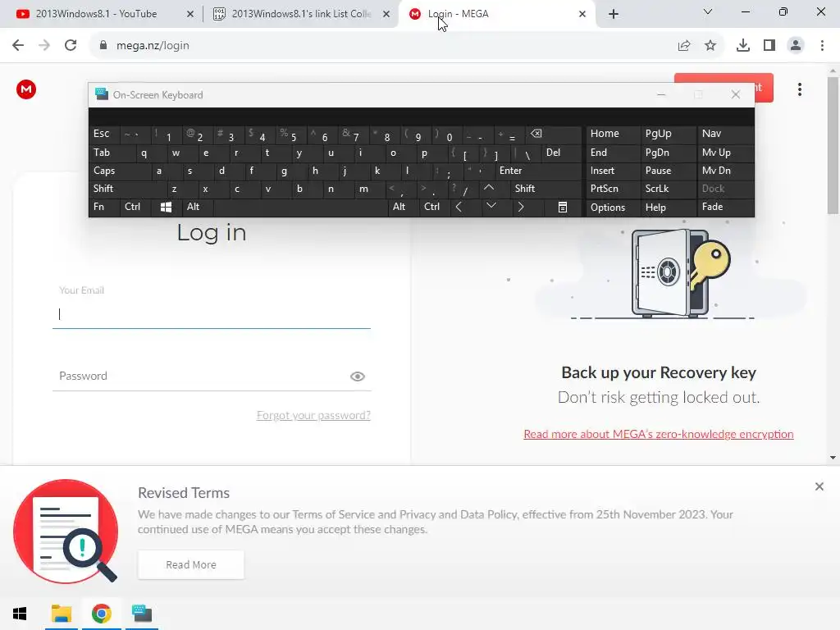Click Options key on On-Screen Keyboard
The height and width of the screenshot is (630, 840).
[x=612, y=208]
